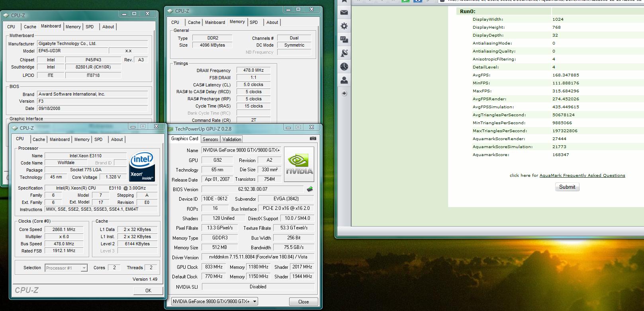Open About tab in CPU-Z Memory window
The height and width of the screenshot is (311, 644).
pos(272,22)
